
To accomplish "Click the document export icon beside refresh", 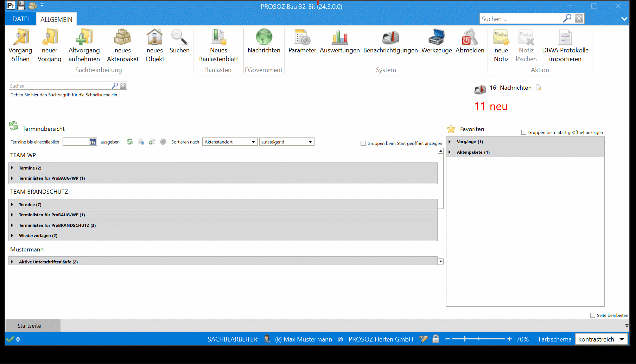I will [x=141, y=141].
